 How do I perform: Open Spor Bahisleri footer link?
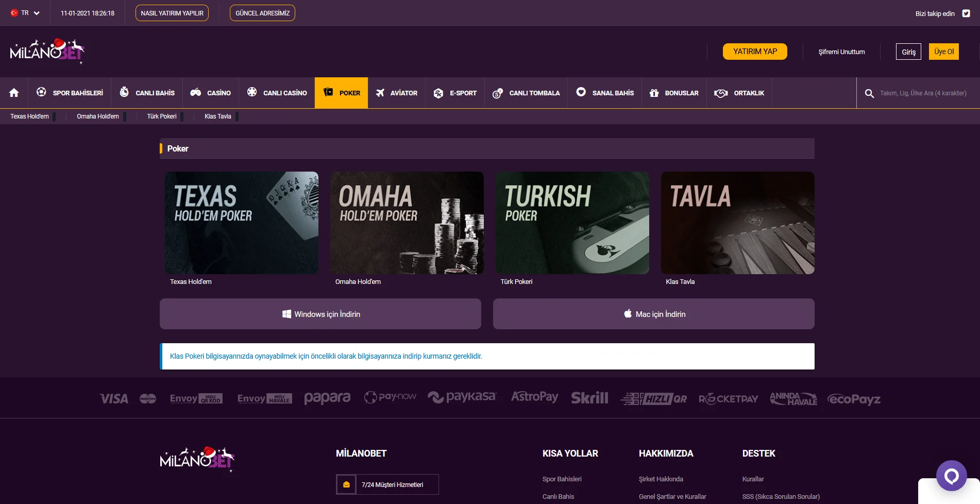tap(562, 479)
